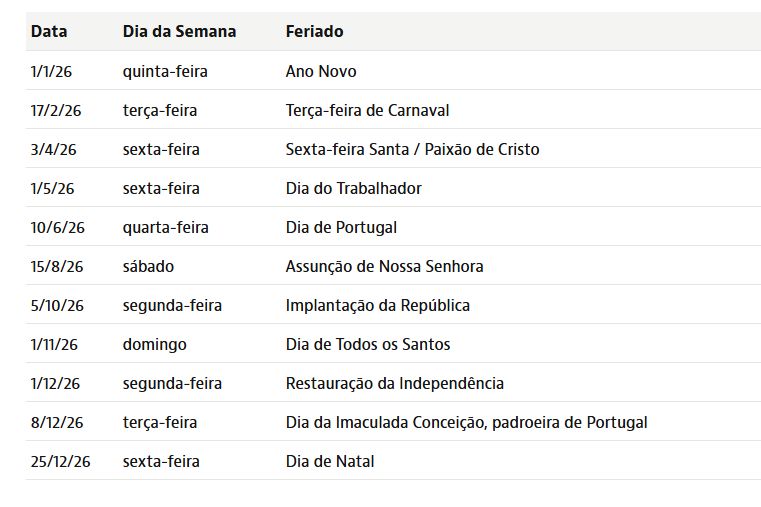The height and width of the screenshot is (507, 761).
Task: Select "Dia da Imaculada Conceição" row text
Action: [466, 422]
